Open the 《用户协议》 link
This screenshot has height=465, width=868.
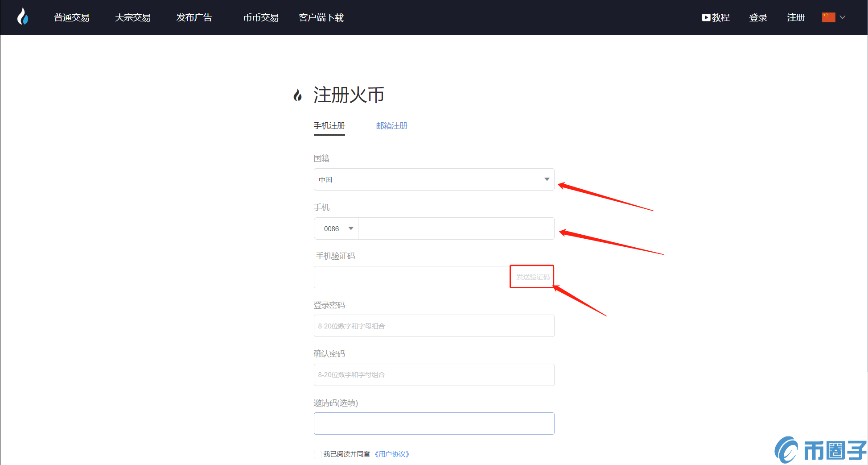coord(392,454)
